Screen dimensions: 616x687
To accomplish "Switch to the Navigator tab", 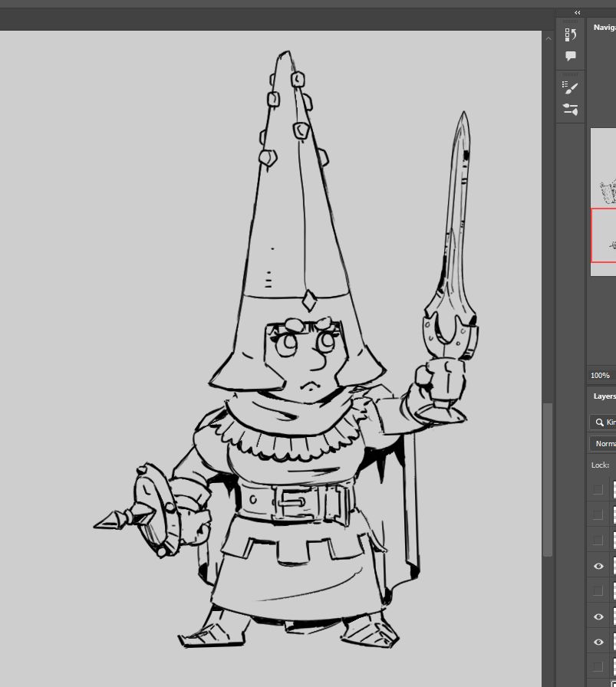I will point(604,26).
